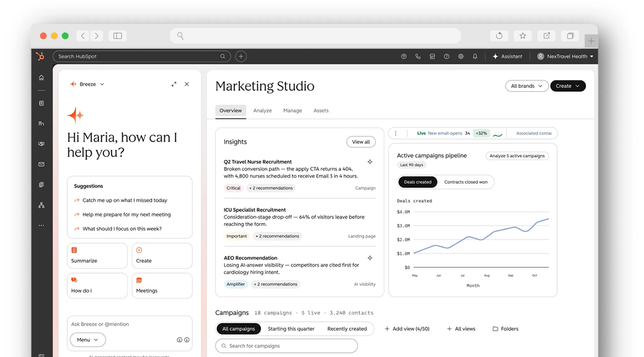
Task: Open the Assistant button in top bar
Action: (508, 57)
